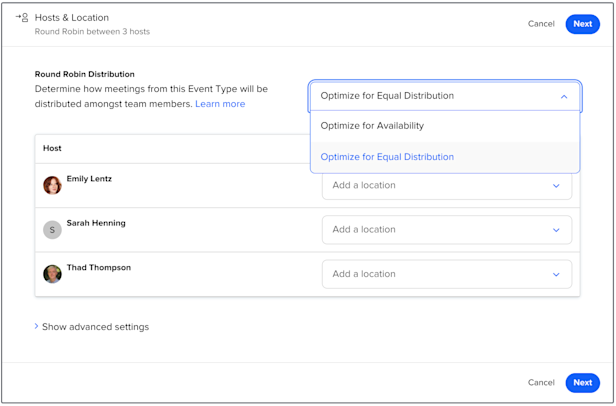The width and height of the screenshot is (616, 406).
Task: Open the Learn more link
Action: (220, 104)
